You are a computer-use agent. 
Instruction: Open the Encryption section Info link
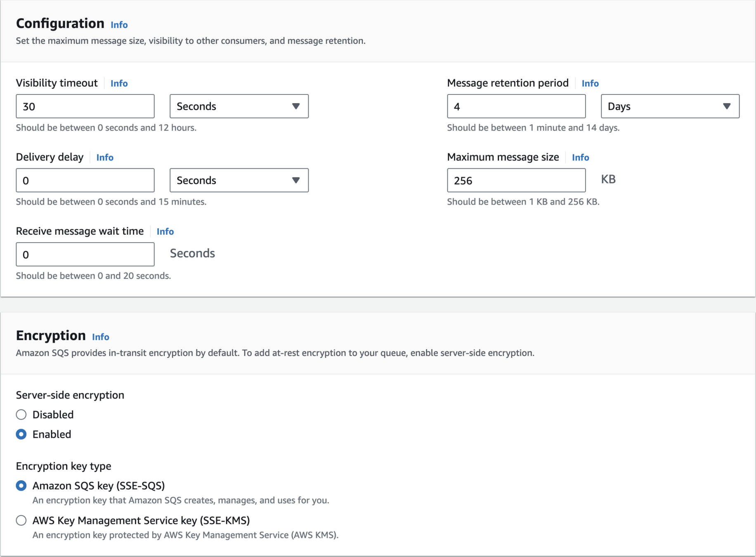(100, 337)
